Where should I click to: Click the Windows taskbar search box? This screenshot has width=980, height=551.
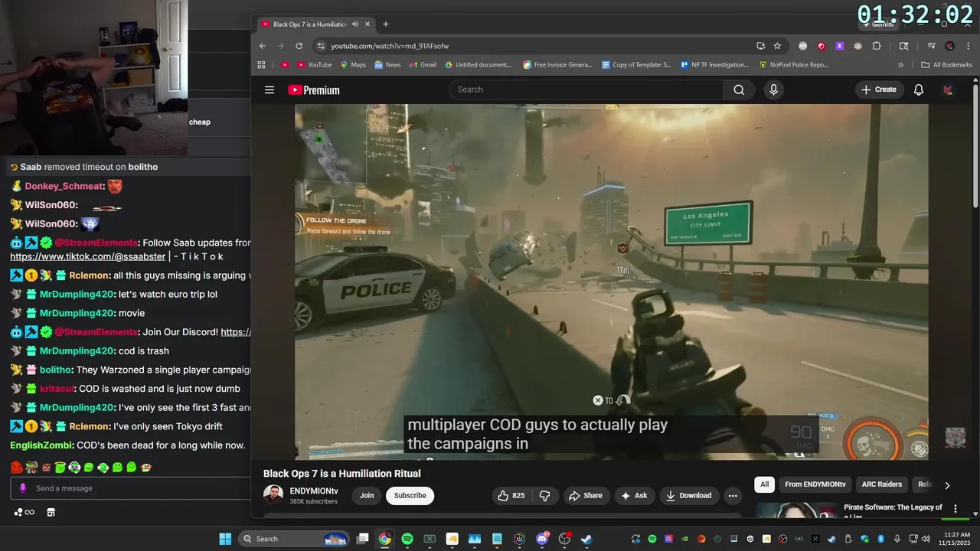point(294,539)
